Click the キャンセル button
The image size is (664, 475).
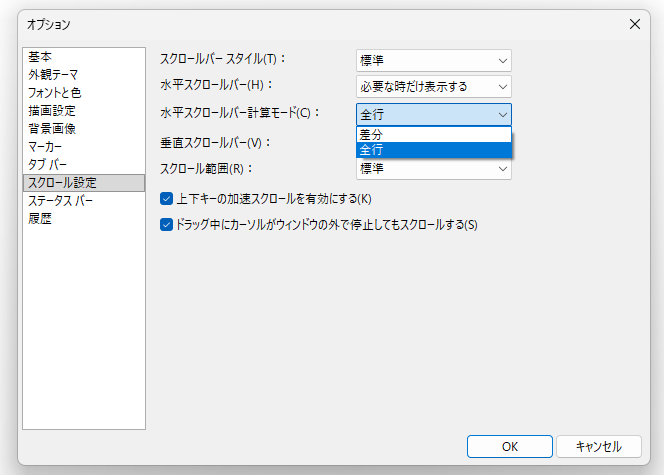tap(598, 447)
